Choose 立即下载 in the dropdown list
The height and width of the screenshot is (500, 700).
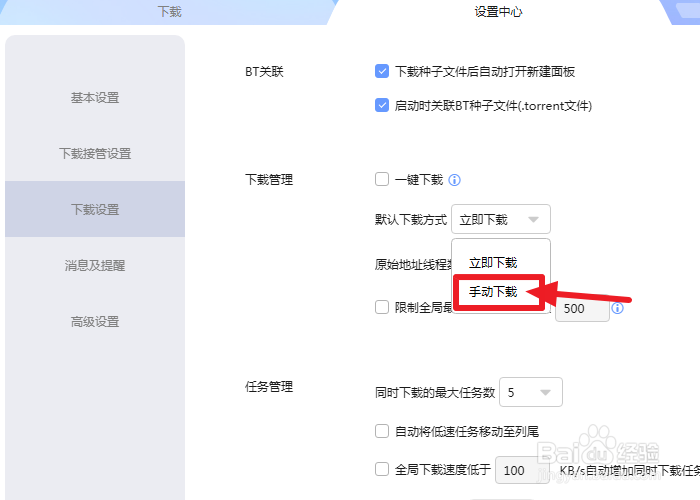[x=493, y=262]
